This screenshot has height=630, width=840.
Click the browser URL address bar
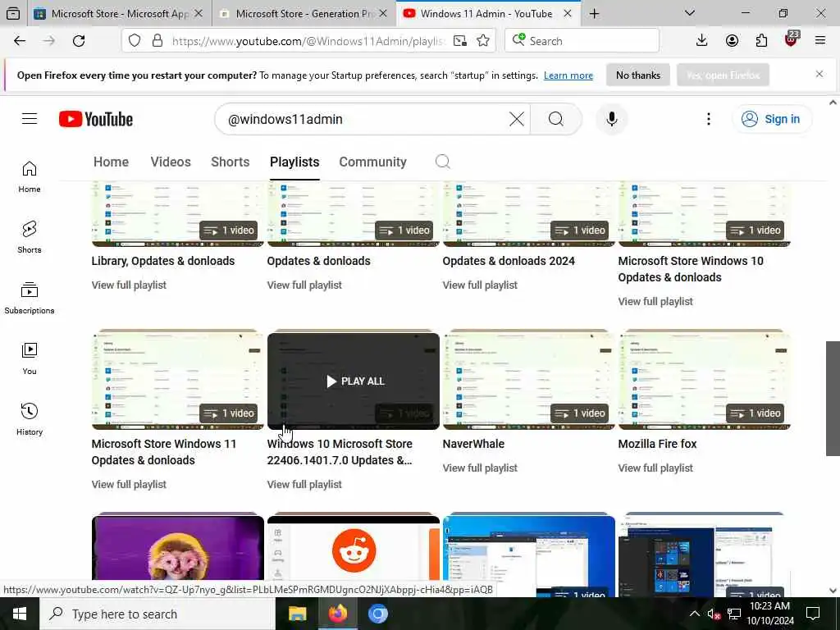(x=308, y=41)
